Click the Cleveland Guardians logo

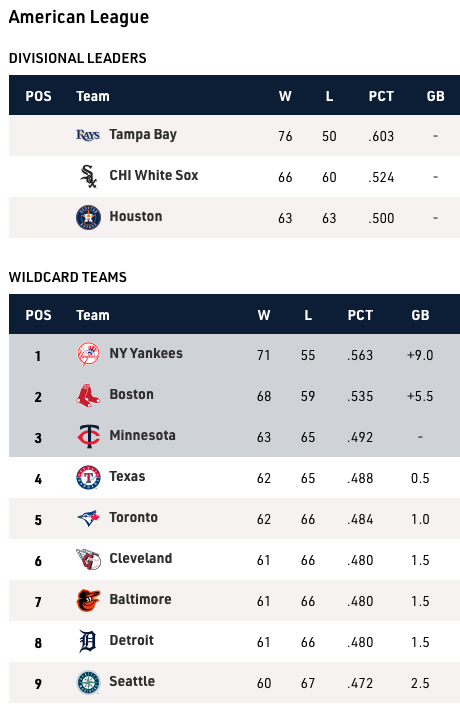coord(88,559)
